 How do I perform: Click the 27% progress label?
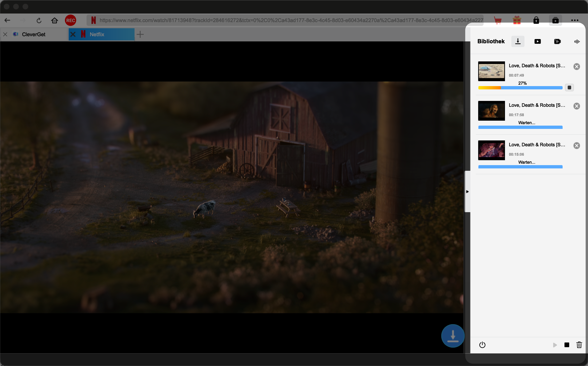pyautogui.click(x=522, y=83)
